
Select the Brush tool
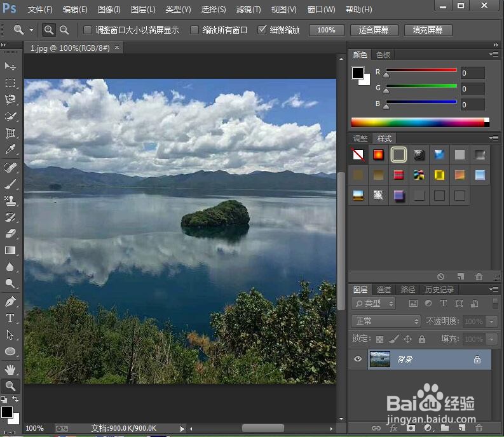pos(10,184)
